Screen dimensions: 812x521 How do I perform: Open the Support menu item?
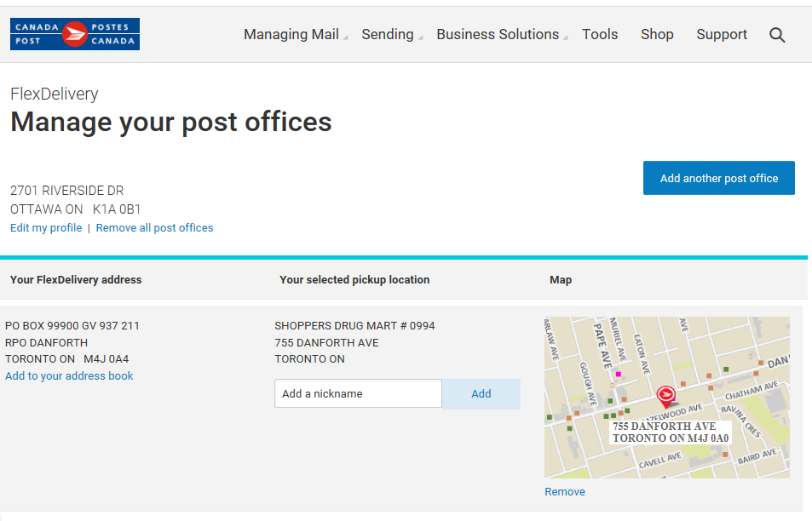722,34
